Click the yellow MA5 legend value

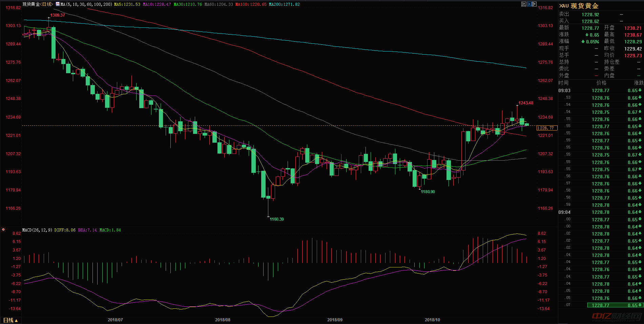(x=127, y=4)
